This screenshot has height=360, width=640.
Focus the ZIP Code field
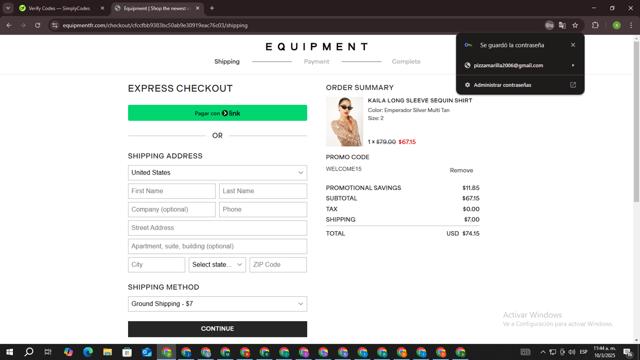pyautogui.click(x=278, y=265)
